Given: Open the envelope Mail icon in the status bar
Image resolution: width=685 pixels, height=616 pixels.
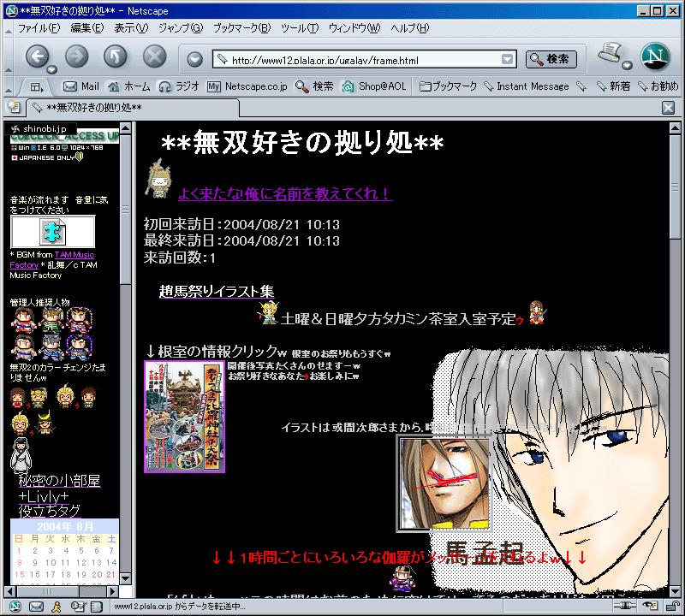Looking at the screenshot, I should 36,606.
